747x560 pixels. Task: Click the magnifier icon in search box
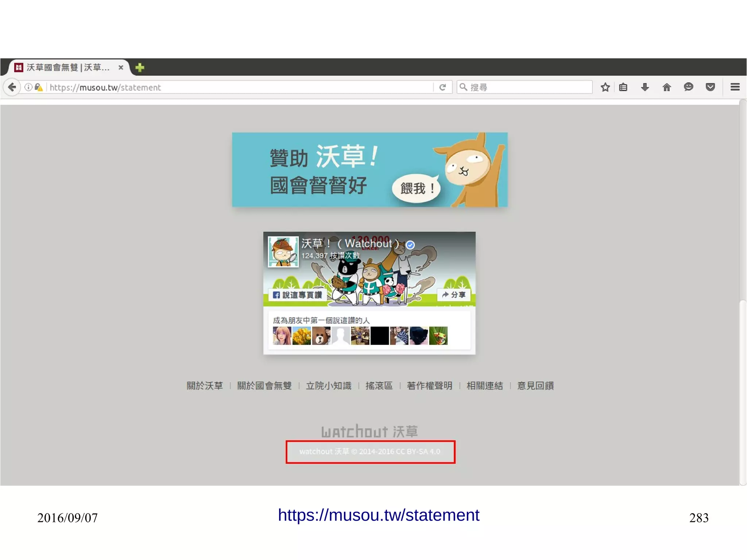tap(463, 87)
